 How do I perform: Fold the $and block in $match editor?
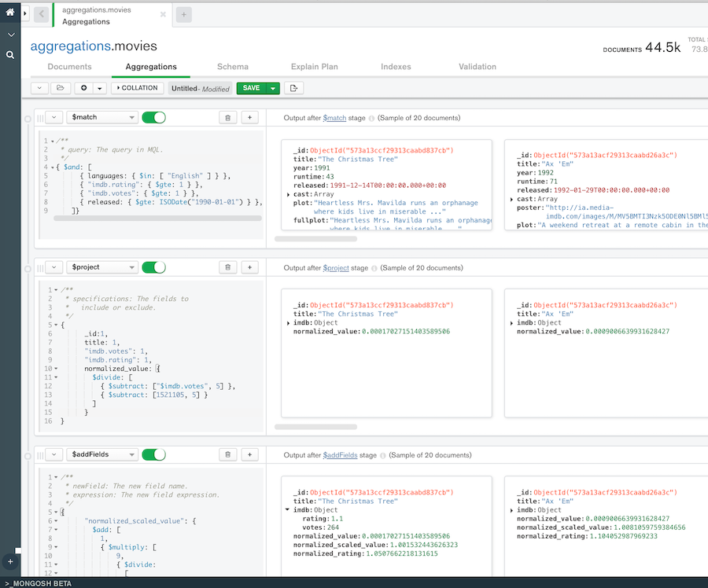click(x=53, y=167)
